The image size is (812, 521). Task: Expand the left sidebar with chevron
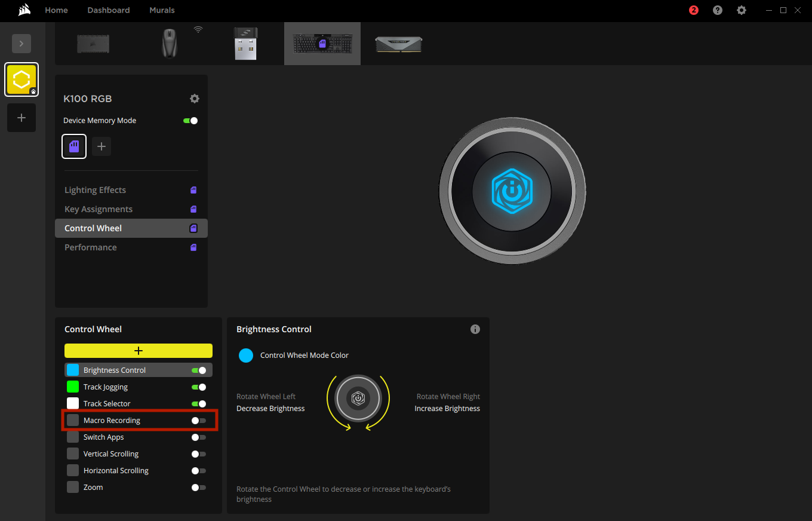click(x=21, y=44)
